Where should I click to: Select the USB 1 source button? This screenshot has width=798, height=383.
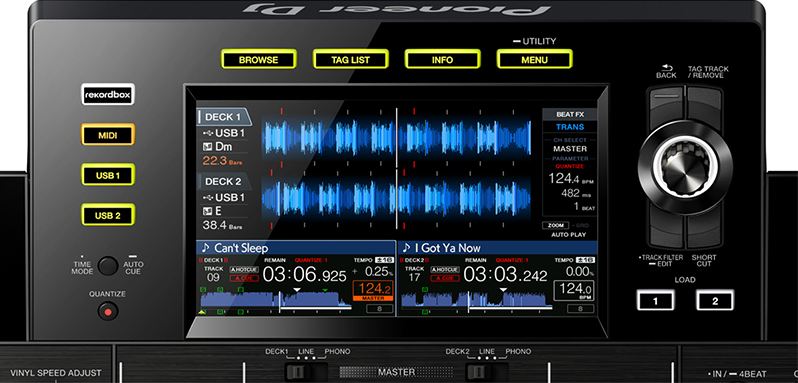click(108, 175)
